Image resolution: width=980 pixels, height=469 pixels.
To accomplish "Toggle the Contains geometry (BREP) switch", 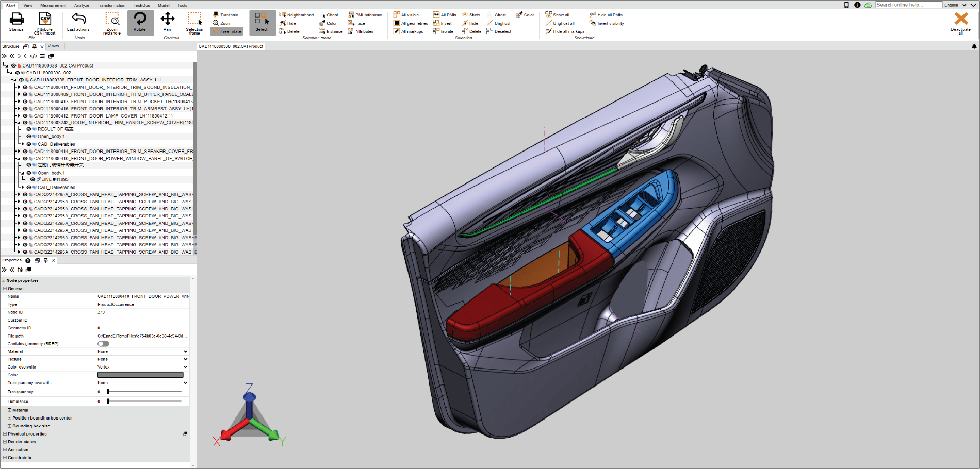I will pyautogui.click(x=103, y=344).
